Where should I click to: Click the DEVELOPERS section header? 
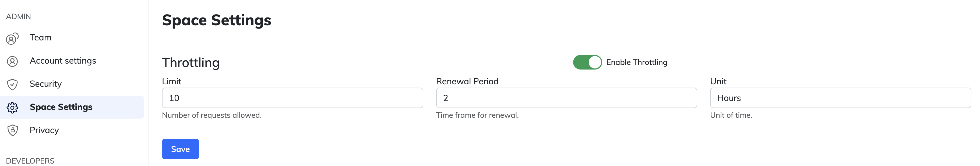[x=30, y=161]
